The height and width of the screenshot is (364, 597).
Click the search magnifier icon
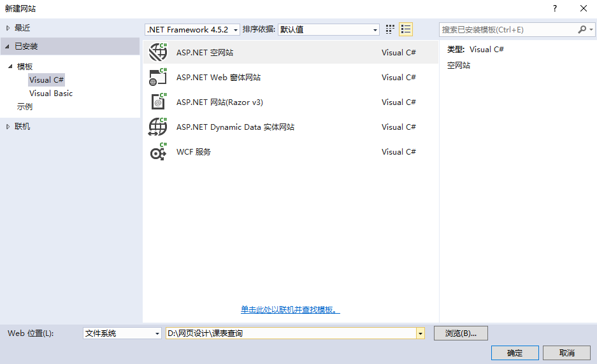coord(582,29)
